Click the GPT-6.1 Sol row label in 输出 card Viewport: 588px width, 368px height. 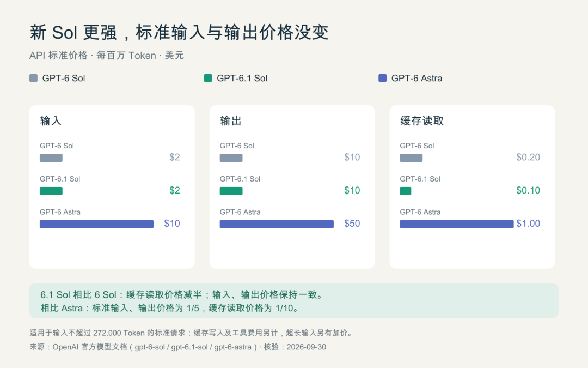[240, 179]
